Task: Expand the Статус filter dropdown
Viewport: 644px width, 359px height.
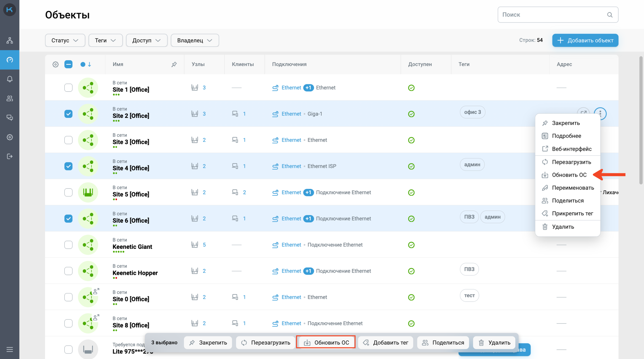Action: pos(65,41)
